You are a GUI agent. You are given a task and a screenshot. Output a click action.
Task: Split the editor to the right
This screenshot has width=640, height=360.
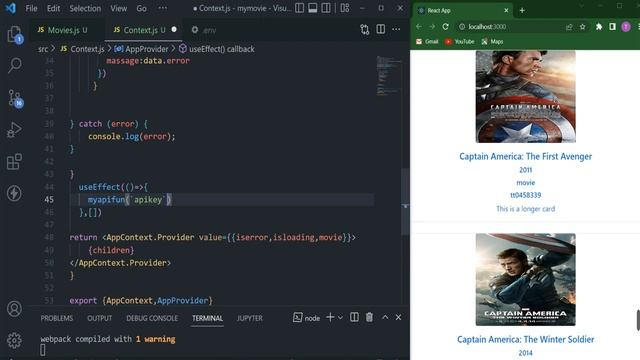point(380,29)
